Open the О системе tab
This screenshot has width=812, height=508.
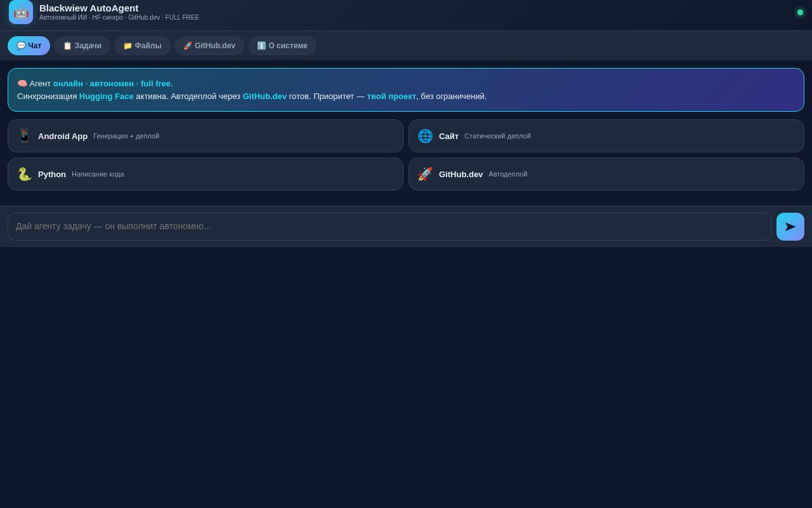tap(282, 46)
